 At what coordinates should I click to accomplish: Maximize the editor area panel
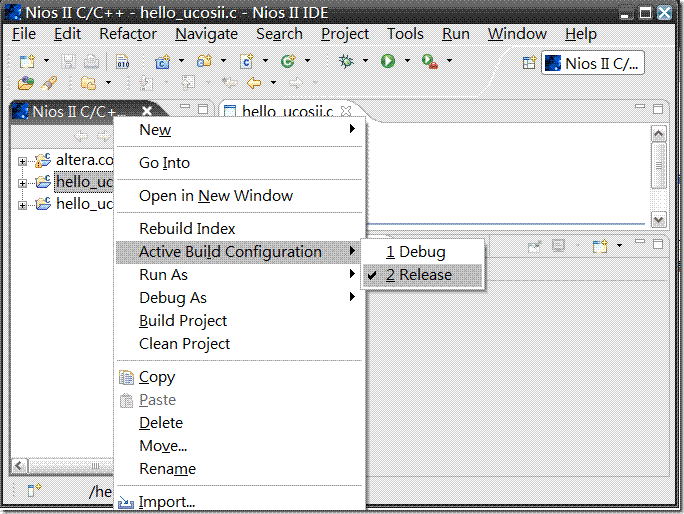click(x=658, y=109)
